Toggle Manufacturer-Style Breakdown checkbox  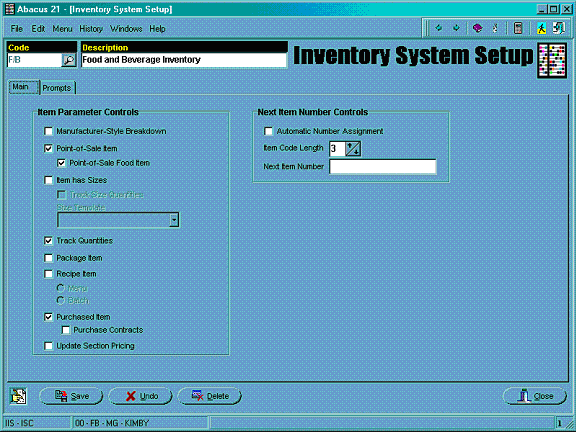48,131
